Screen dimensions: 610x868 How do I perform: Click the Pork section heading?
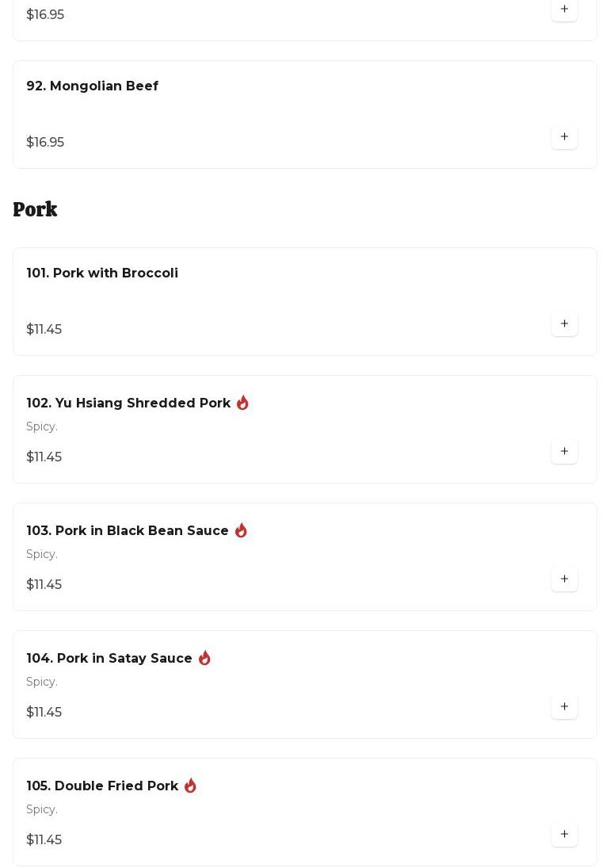point(35,209)
